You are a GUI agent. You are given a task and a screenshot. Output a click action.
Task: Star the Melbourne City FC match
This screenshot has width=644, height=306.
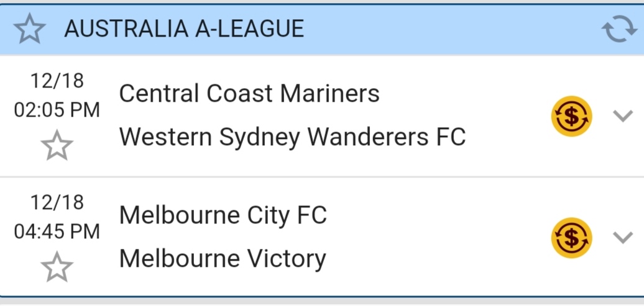pyautogui.click(x=57, y=267)
